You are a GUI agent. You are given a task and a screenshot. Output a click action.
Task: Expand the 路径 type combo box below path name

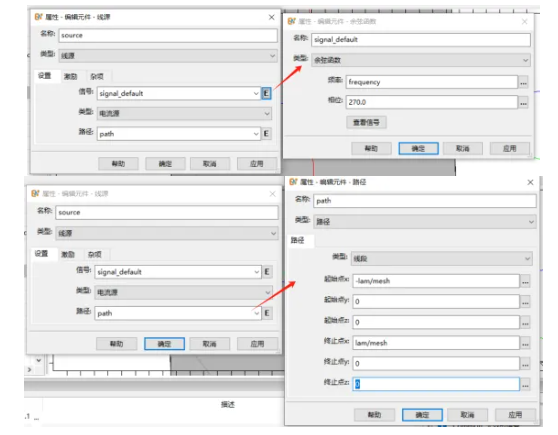[425, 222]
